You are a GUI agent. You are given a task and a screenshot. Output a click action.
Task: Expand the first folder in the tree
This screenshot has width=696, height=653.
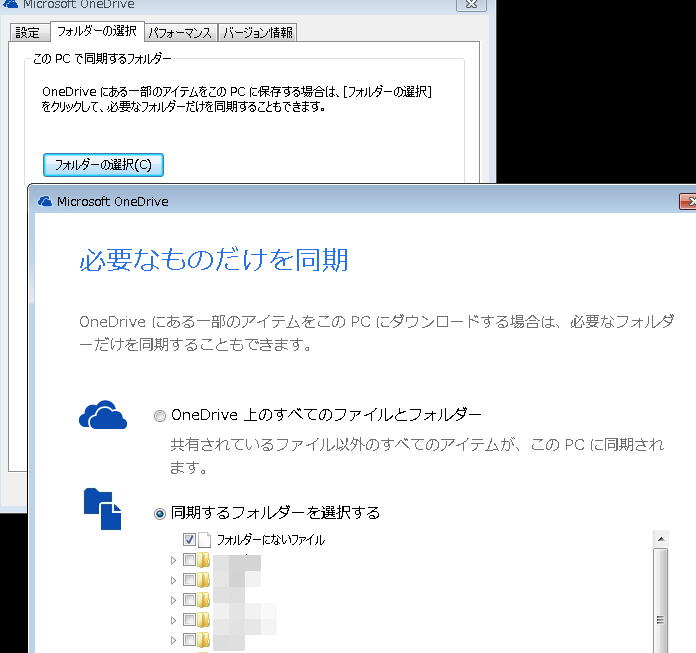(x=174, y=560)
